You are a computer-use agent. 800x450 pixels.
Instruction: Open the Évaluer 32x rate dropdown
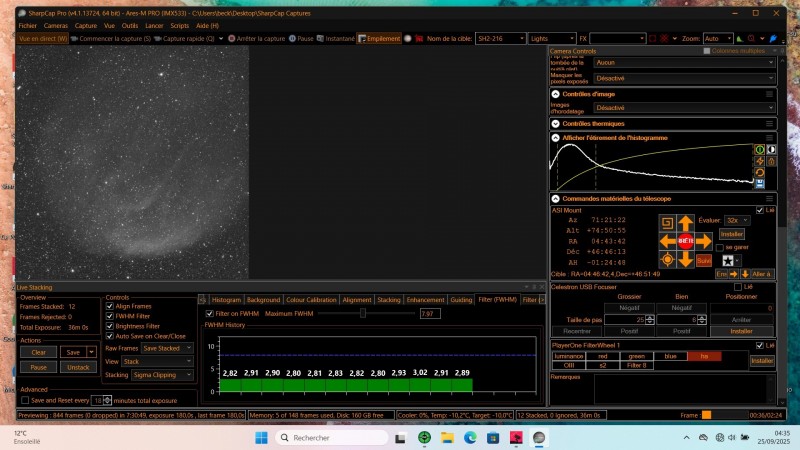[x=737, y=220]
